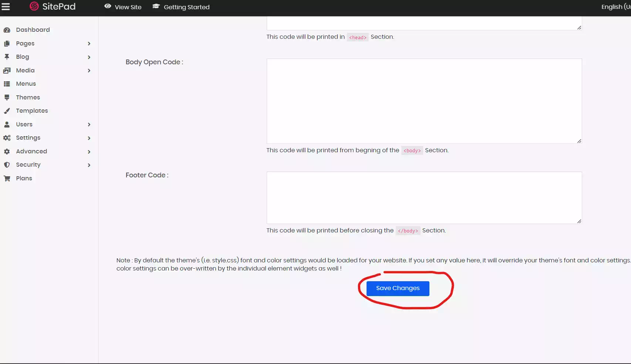Screen dimensions: 631x364
Task: Open Blog in the sidebar
Action: (x=22, y=57)
